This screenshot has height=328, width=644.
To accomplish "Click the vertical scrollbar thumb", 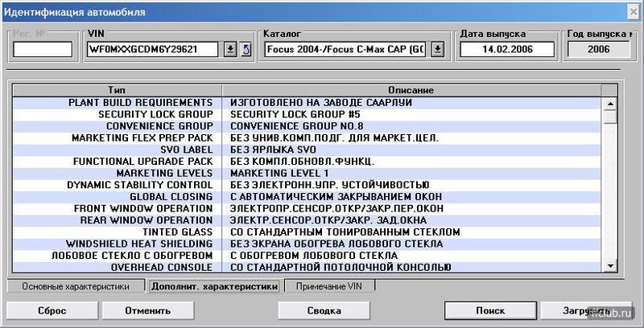I will coord(610,117).
